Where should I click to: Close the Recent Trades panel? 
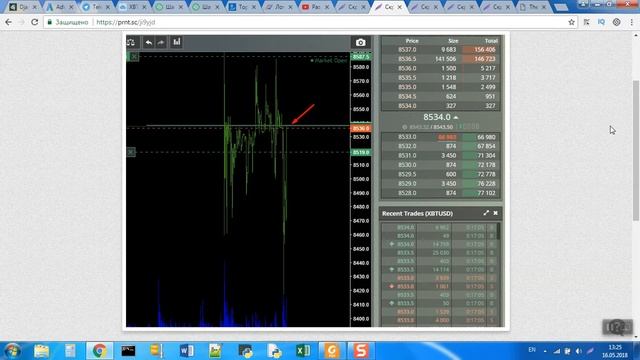coord(496,213)
